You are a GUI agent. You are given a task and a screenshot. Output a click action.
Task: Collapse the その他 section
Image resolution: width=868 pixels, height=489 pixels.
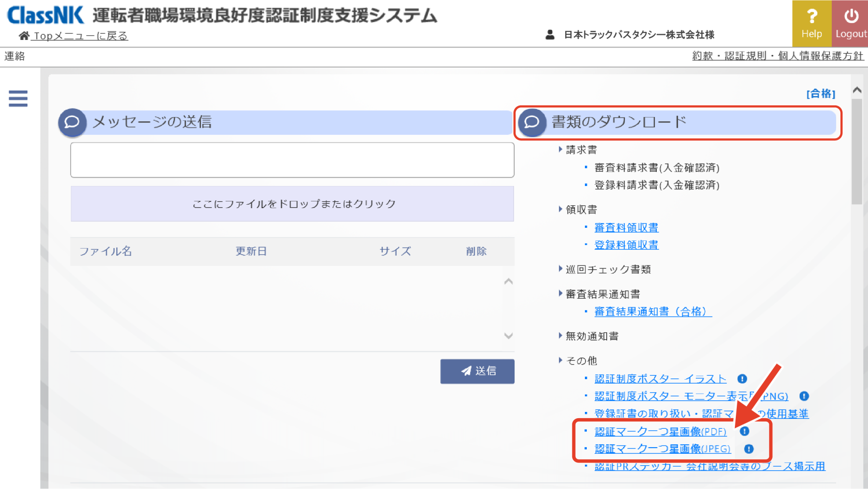click(560, 360)
